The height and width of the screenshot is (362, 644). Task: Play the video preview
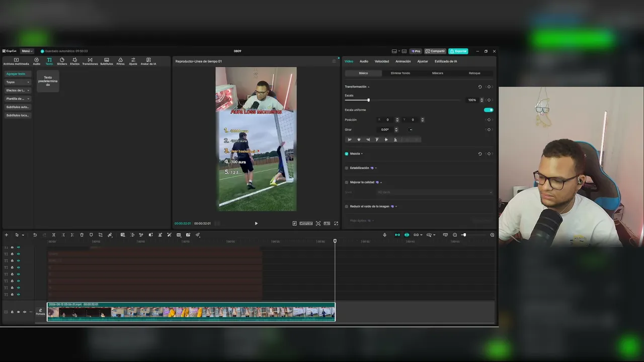(256, 223)
